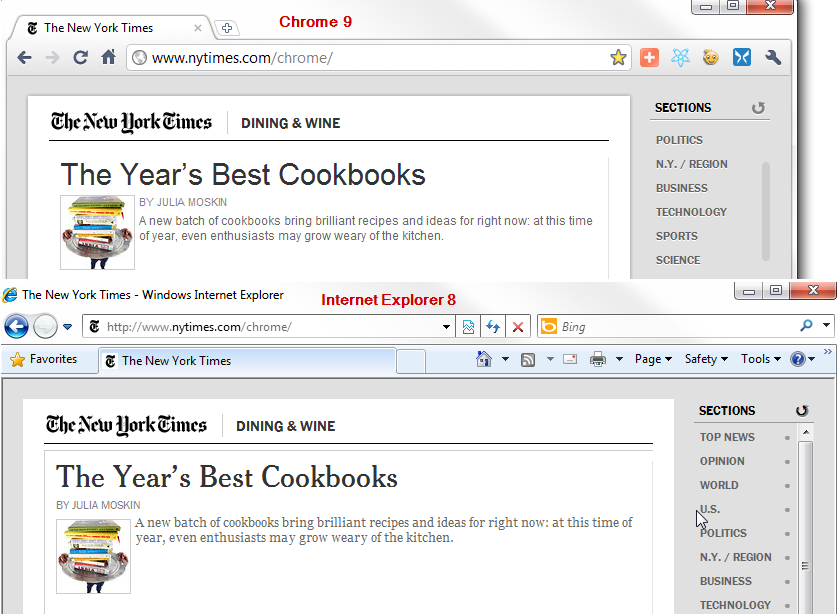The width and height of the screenshot is (837, 615).
Task: Open TOP NEWS section in IE
Action: click(727, 437)
